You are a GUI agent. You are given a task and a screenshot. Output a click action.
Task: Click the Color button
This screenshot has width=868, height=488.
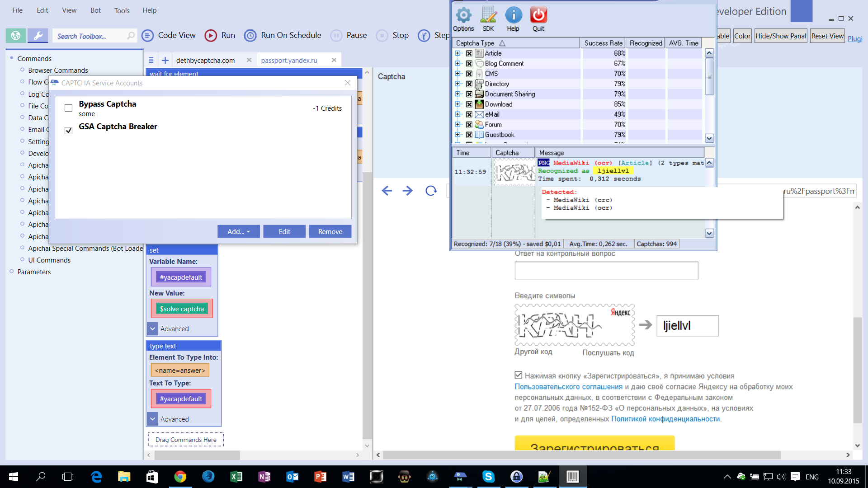coord(742,36)
